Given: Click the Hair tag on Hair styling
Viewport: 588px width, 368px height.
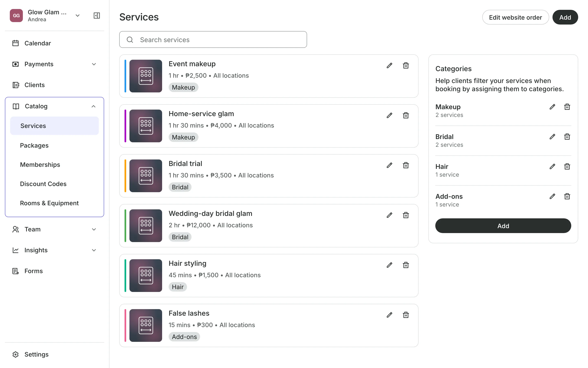Looking at the screenshot, I should [x=178, y=287].
